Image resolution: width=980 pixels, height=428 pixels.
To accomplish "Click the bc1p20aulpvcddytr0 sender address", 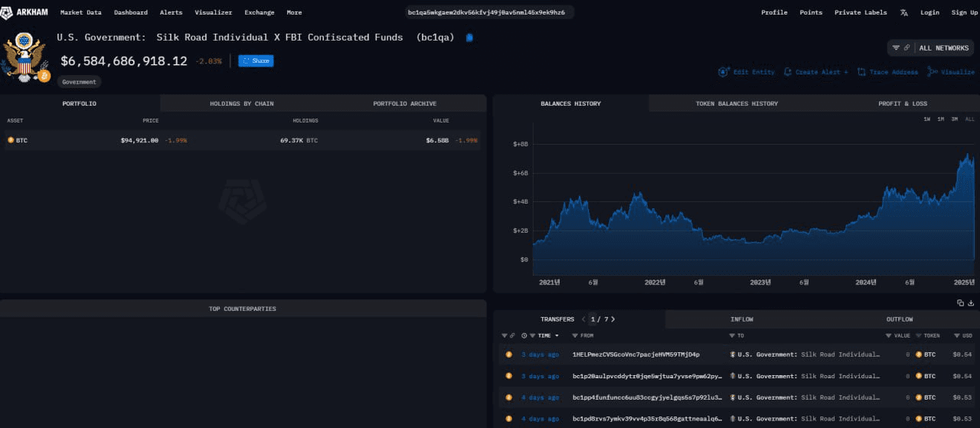I will (x=647, y=376).
